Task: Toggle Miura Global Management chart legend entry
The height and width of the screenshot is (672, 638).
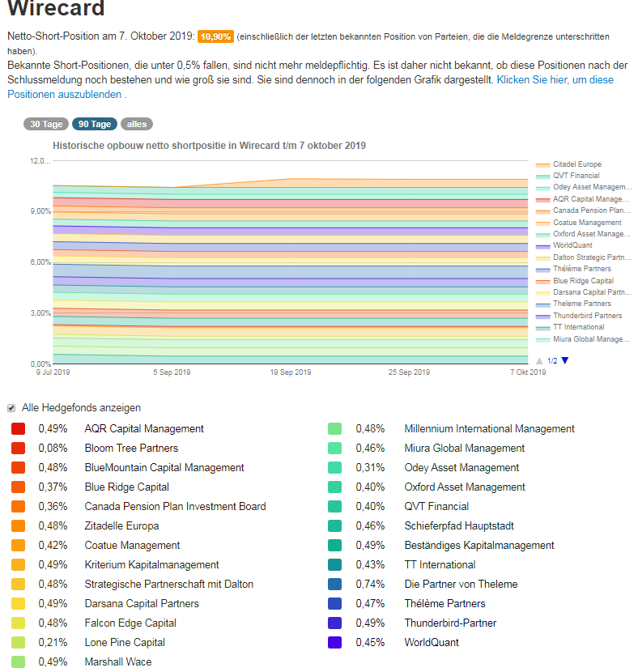Action: 583,339
